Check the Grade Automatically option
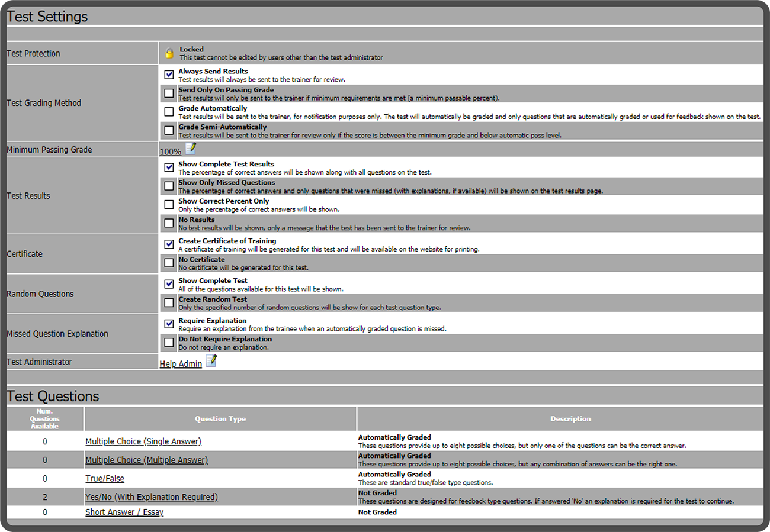The width and height of the screenshot is (770, 532). (169, 112)
